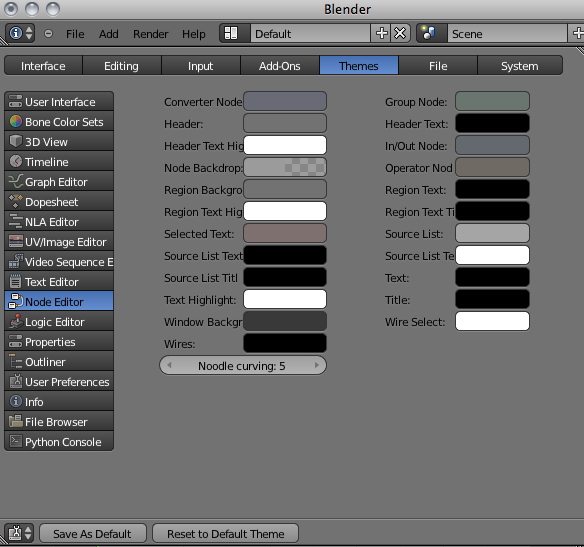Select Dopesheet theme section

coord(59,202)
